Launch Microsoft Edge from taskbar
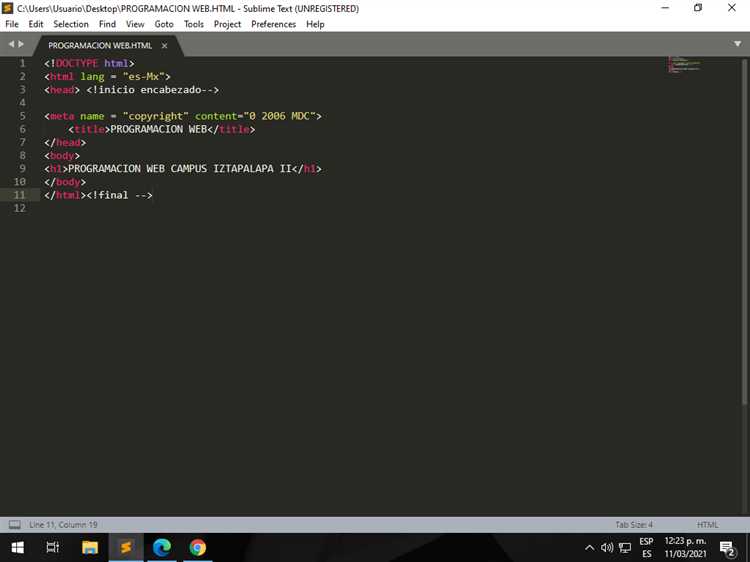This screenshot has width=750, height=562. 162,547
